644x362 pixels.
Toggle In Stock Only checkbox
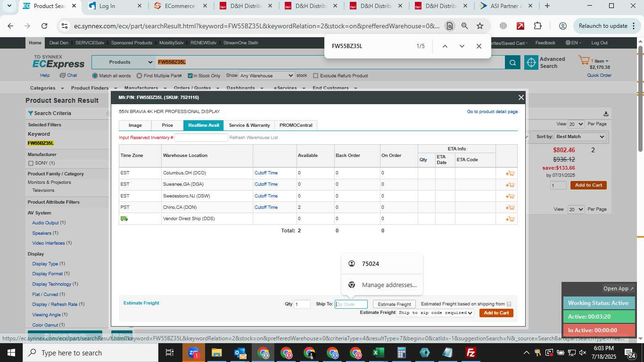tap(190, 76)
